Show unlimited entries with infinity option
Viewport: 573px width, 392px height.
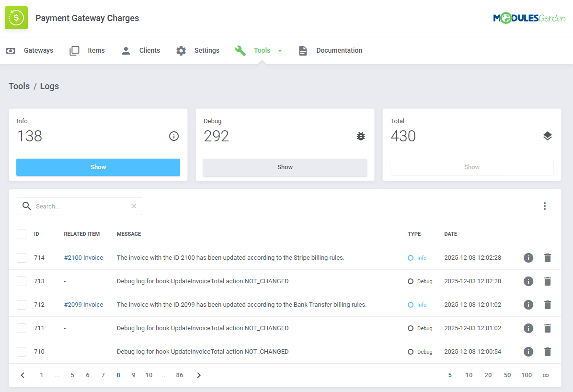pos(545,375)
